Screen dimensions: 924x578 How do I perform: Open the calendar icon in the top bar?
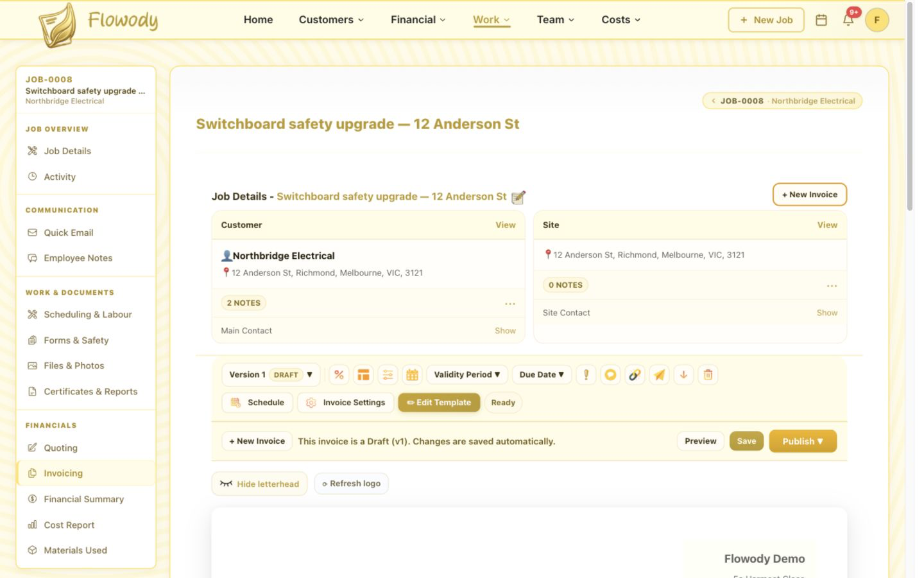point(821,20)
